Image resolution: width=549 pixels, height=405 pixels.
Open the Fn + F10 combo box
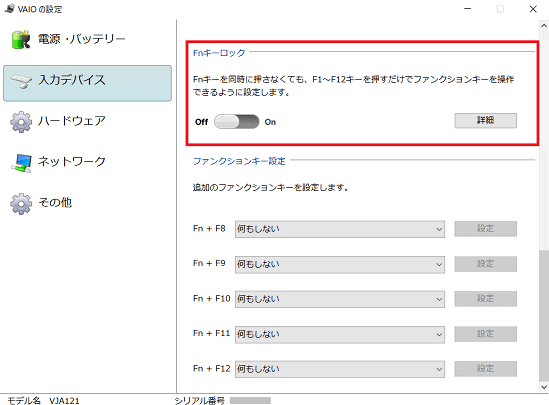340,299
